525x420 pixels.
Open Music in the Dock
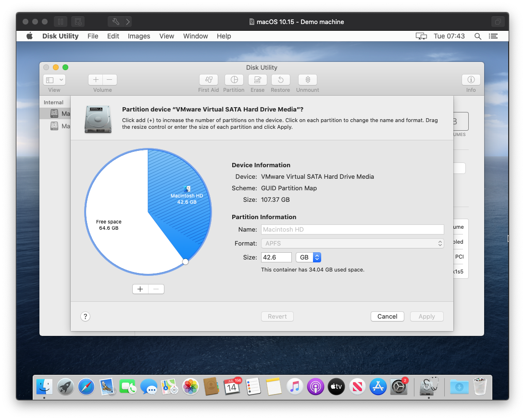(x=295, y=387)
